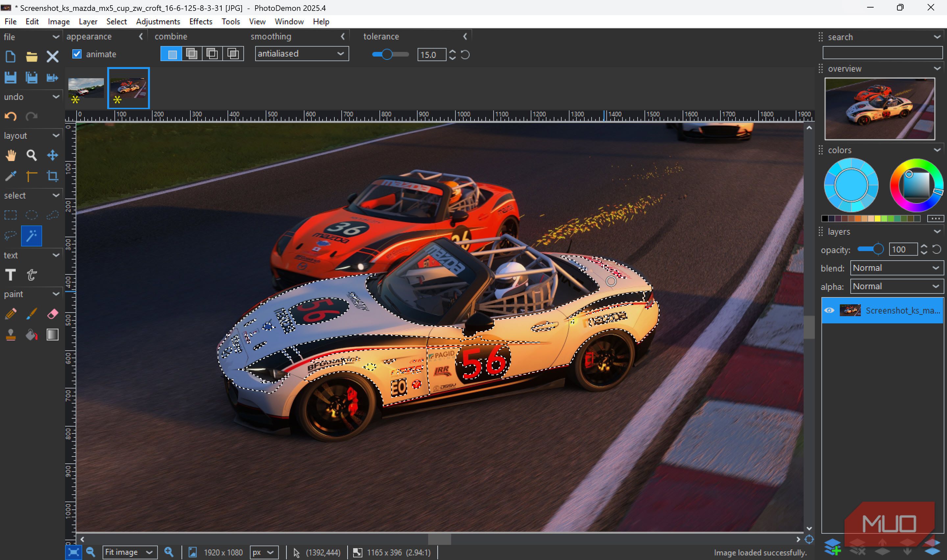Switch to the first image thumbnail
947x560 pixels.
[86, 88]
